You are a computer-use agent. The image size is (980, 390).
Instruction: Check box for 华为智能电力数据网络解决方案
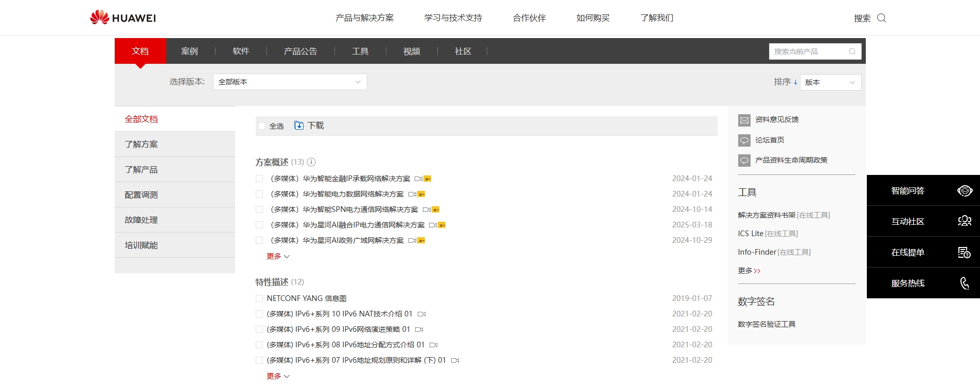(x=259, y=194)
